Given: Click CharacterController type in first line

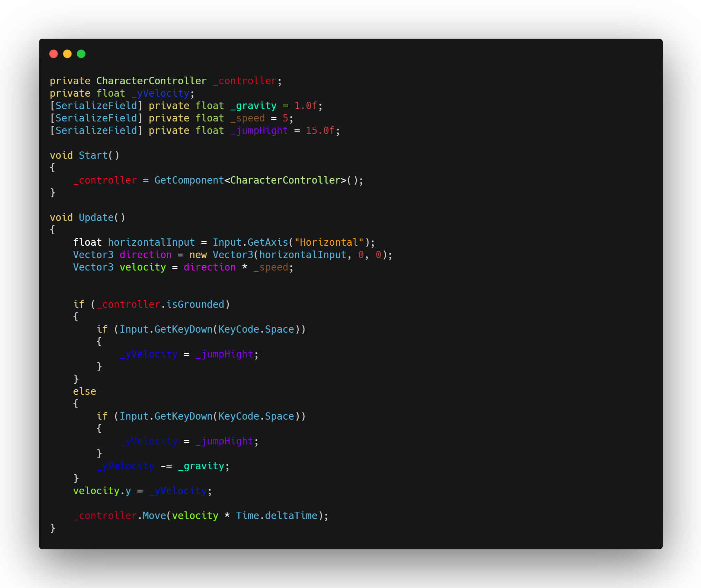Looking at the screenshot, I should [151, 81].
